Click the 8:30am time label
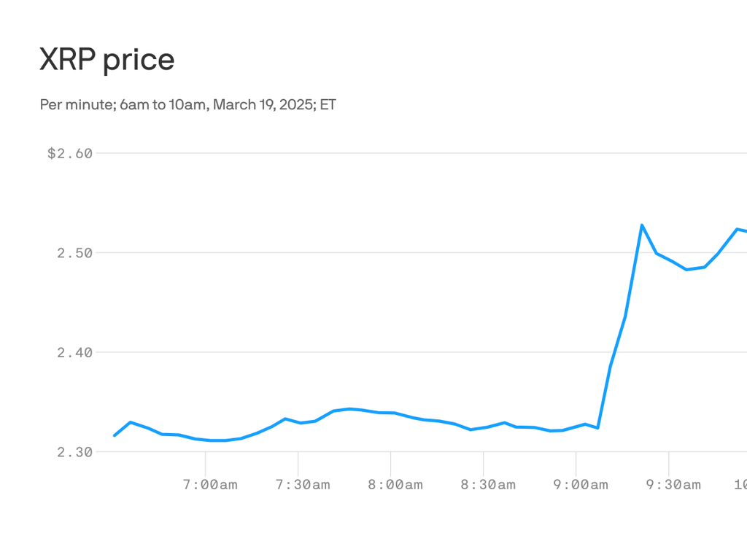 pos(487,485)
